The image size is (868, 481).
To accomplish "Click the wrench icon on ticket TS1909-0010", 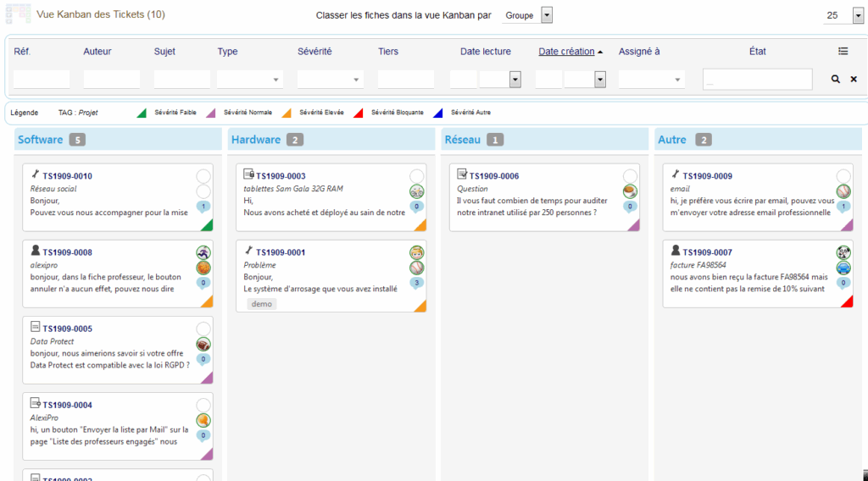I will pos(36,174).
